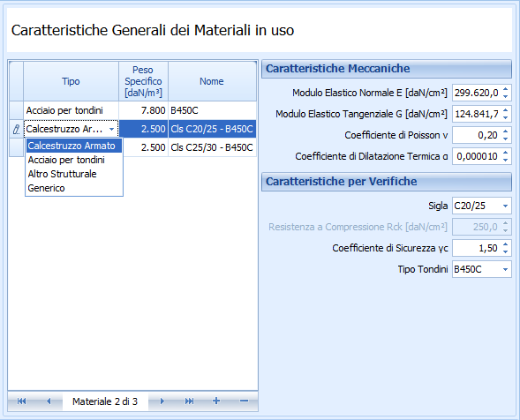Go to next material record
This screenshot has height=420, width=520.
click(x=162, y=401)
